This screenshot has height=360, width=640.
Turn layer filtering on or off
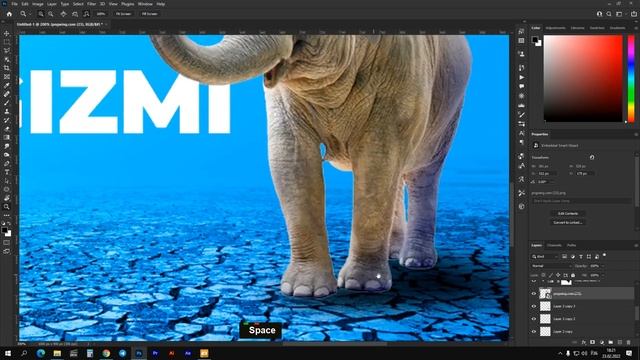pyautogui.click(x=604, y=255)
